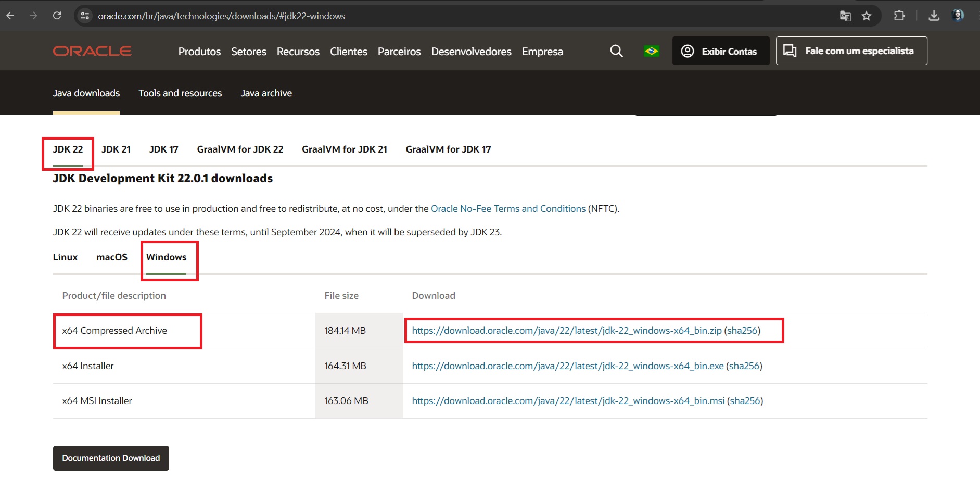Reload the current page
Viewport: 980px width, 478px height.
57,16
